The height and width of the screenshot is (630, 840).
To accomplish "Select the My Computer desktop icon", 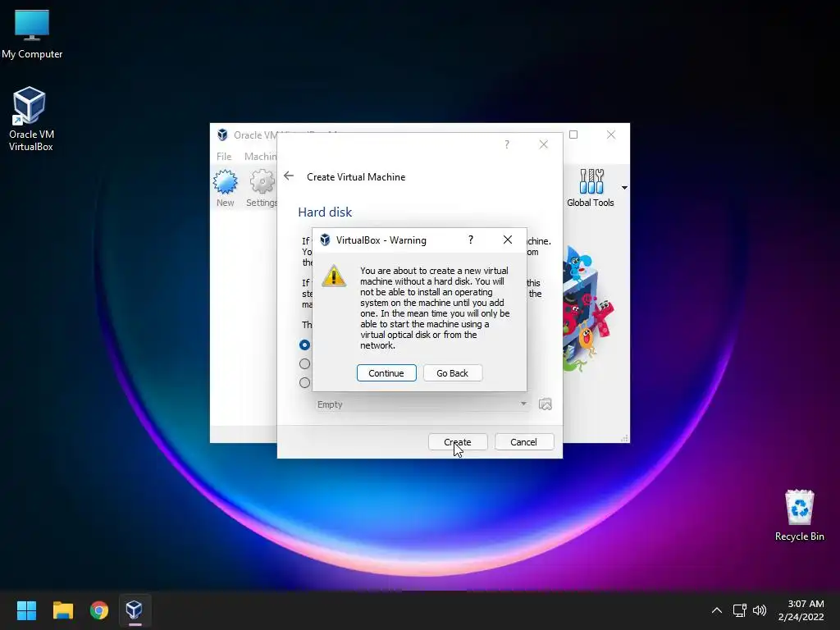I will [32, 34].
